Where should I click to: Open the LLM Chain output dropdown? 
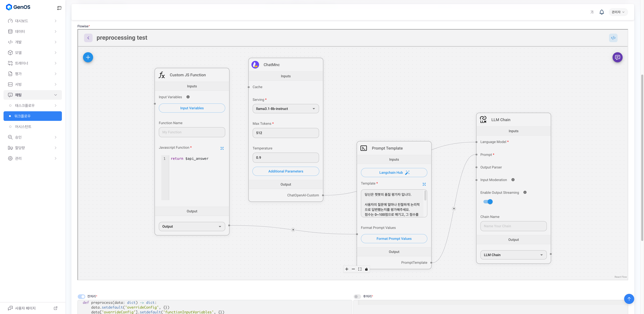(513, 255)
